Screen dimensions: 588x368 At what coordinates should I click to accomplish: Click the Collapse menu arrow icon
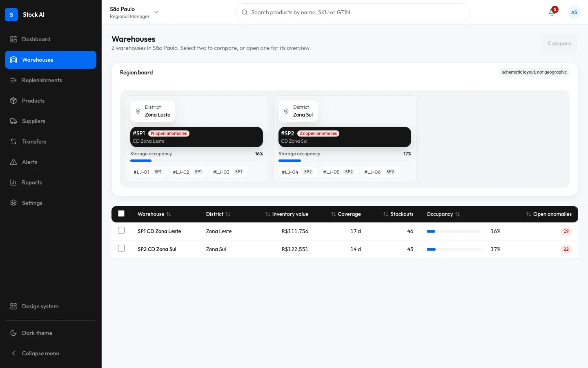[13, 353]
